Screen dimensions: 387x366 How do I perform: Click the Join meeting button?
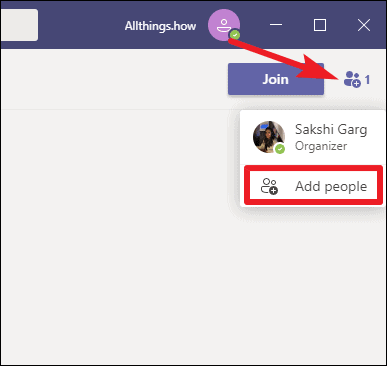coord(276,79)
